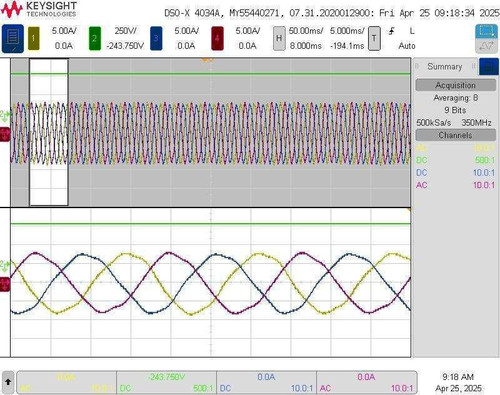Click the 250V/ channel 2 scale value
500x395 pixels.
coord(126,31)
